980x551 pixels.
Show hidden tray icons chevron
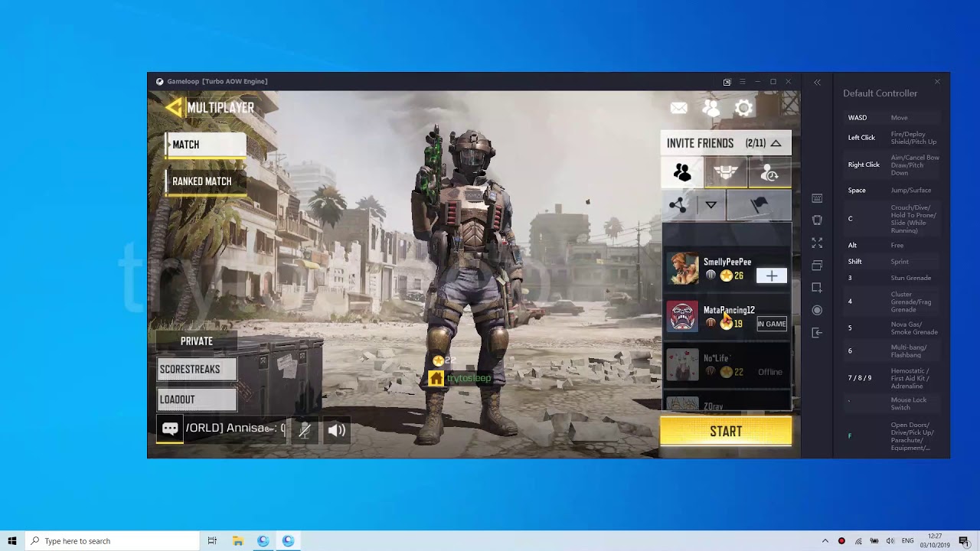coord(825,541)
